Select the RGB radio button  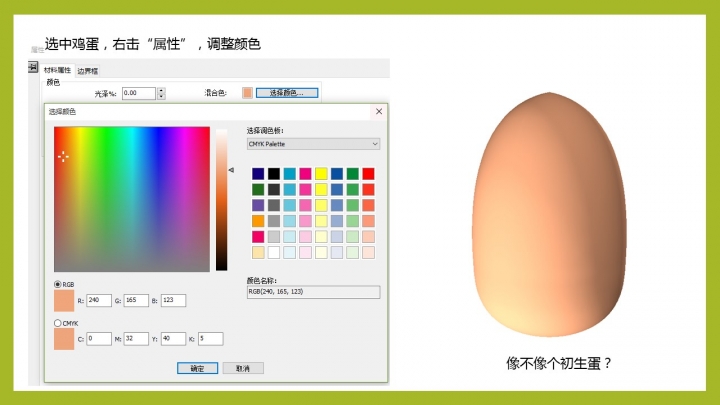(57, 284)
